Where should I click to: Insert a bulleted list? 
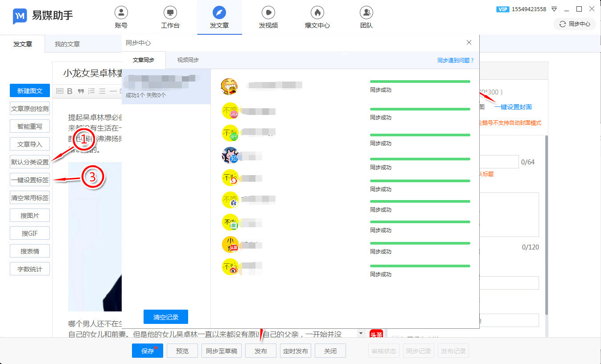(102, 91)
